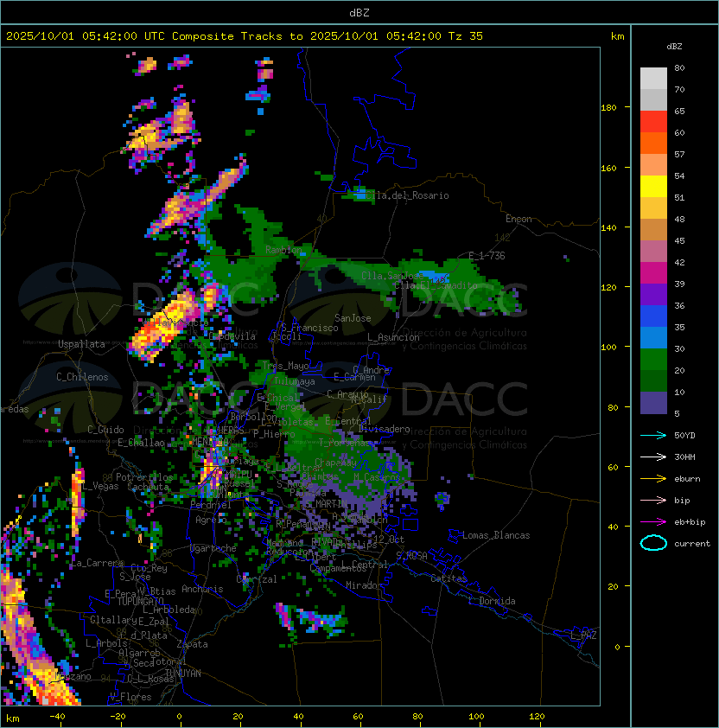719x728 pixels.
Task: Select the yellow 54-51 dBZ color swatch
Action: pyautogui.click(x=653, y=186)
